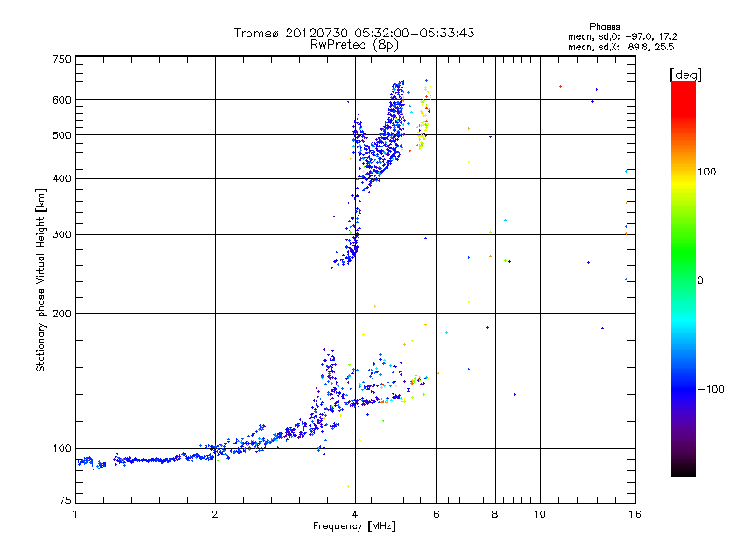Viewport: 747px width, 560px height.
Task: Click the y-axis tick label '300'
Action: coord(62,235)
